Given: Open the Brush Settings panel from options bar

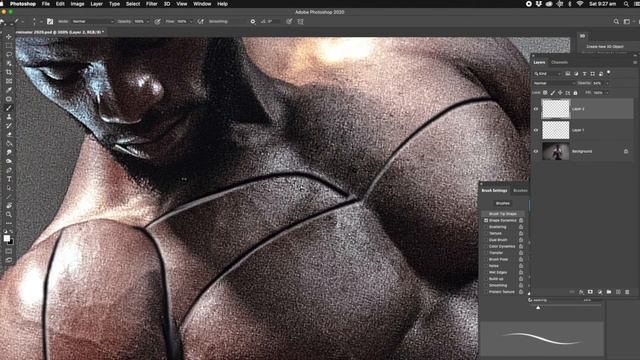Looking at the screenshot, I should (50, 21).
